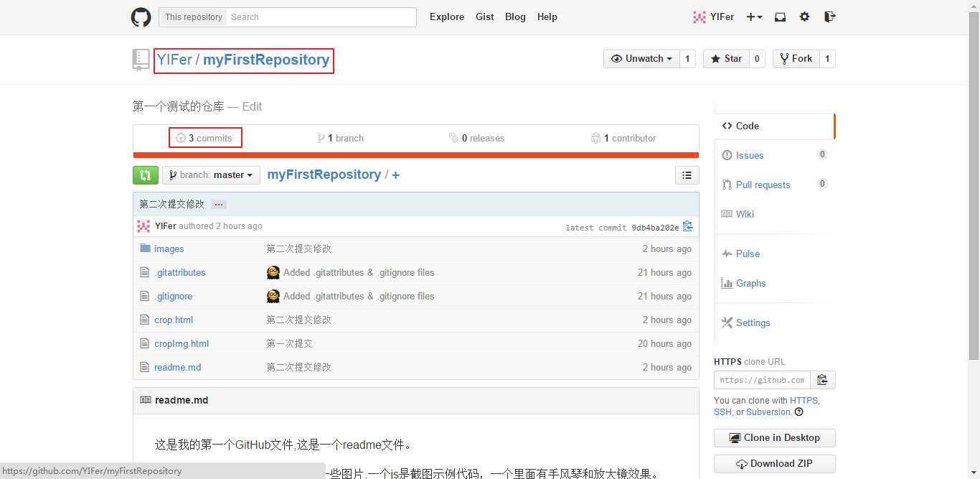
Task: Open the 1 contributor link
Action: click(x=623, y=138)
